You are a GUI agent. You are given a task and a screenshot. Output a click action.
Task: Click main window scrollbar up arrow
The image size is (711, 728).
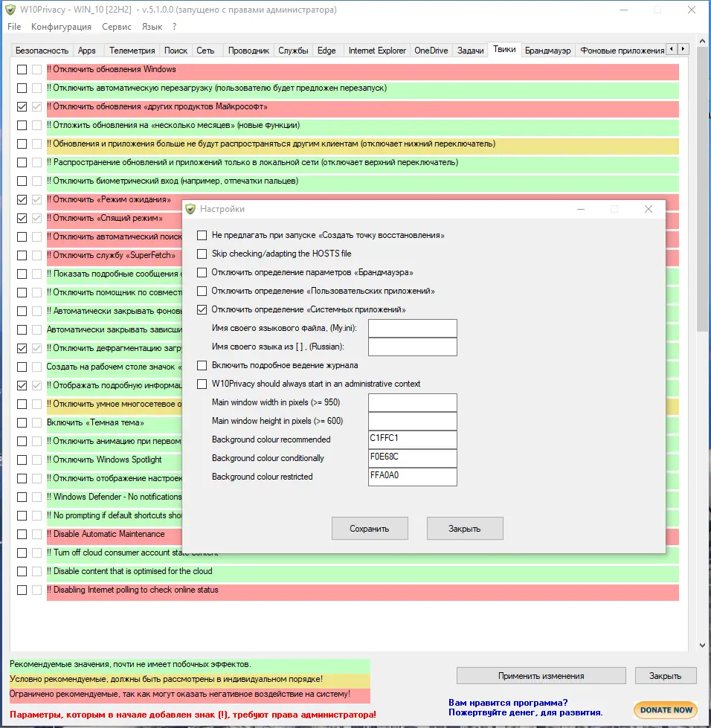point(702,42)
